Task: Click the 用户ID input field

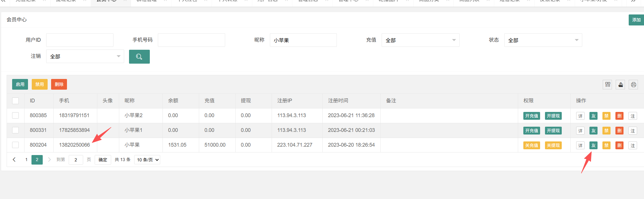Action: pyautogui.click(x=80, y=40)
